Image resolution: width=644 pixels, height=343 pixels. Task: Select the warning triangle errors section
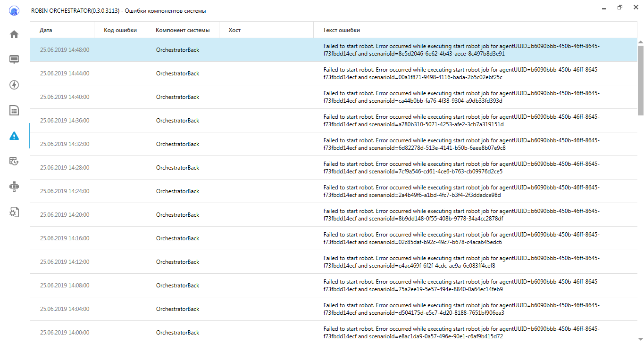point(14,136)
